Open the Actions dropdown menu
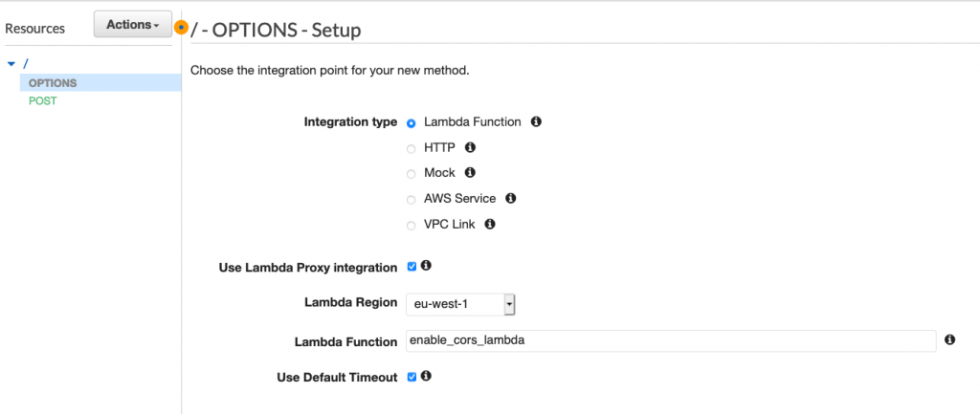Viewport: 980px width, 414px height. coord(132,25)
